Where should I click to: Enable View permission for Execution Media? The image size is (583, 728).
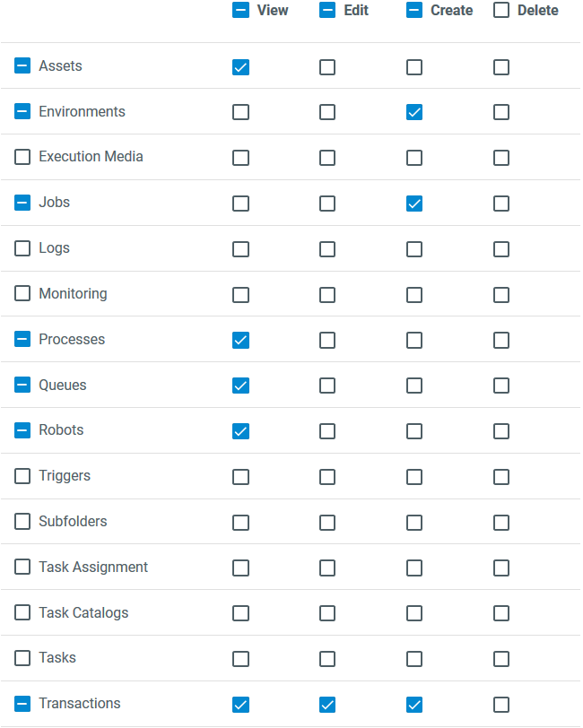click(240, 158)
